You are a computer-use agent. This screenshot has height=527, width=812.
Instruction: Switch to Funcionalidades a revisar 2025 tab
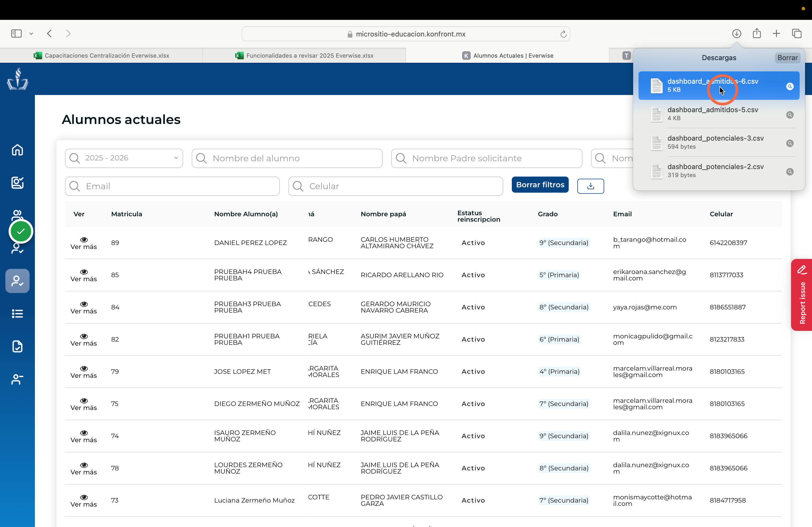[x=304, y=56]
